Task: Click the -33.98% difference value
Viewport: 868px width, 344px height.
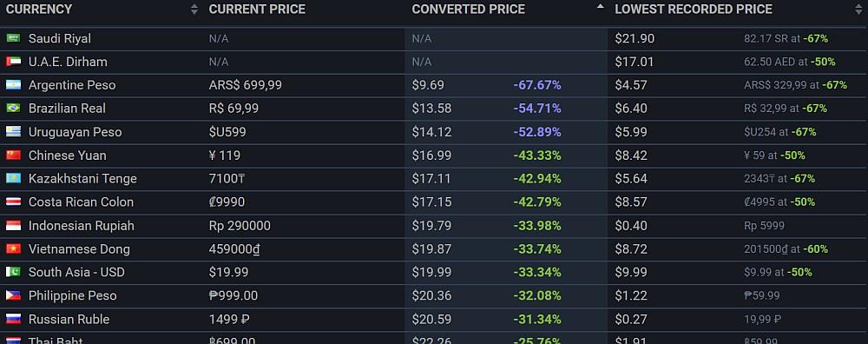Action: coord(537,226)
